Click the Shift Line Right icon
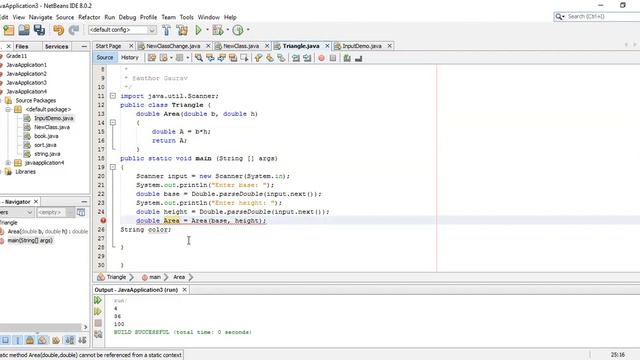 [x=307, y=58]
